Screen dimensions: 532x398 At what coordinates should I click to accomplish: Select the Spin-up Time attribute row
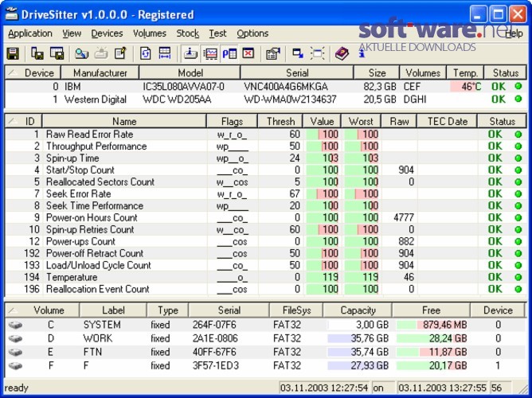coord(266,158)
